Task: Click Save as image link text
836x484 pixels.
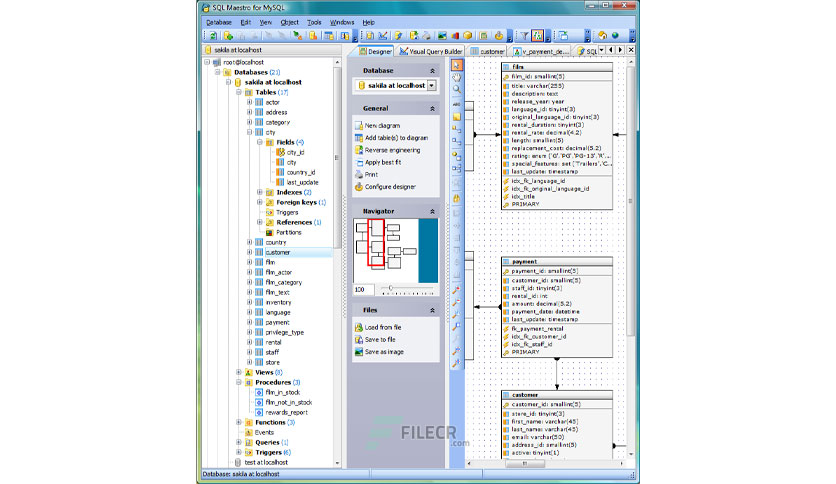Action: click(x=384, y=352)
